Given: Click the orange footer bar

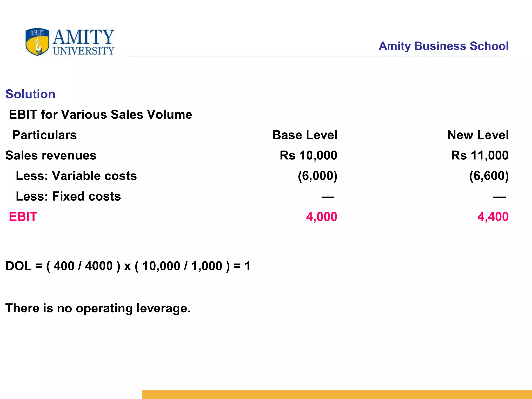Looking at the screenshot, I should pos(337,394).
